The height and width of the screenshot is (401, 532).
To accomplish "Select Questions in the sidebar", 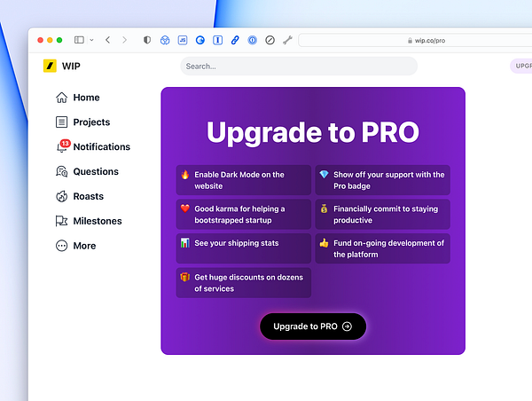I will pos(87,171).
